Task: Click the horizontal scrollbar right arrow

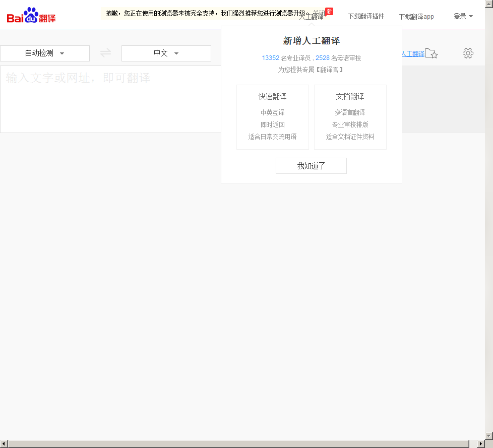Action: click(x=481, y=443)
